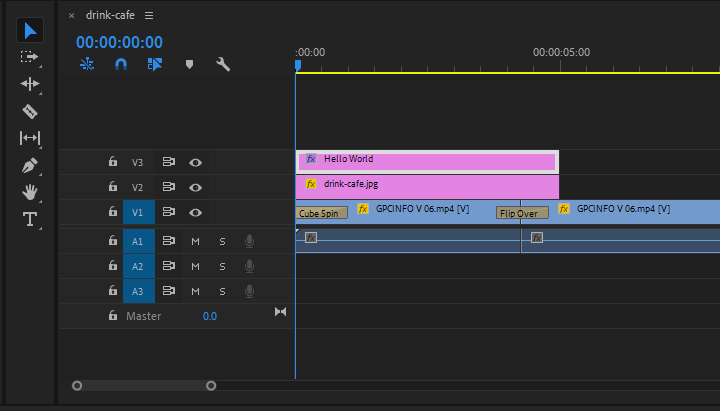Select the Razor tool
Image resolution: width=720 pixels, height=411 pixels.
coord(30,111)
